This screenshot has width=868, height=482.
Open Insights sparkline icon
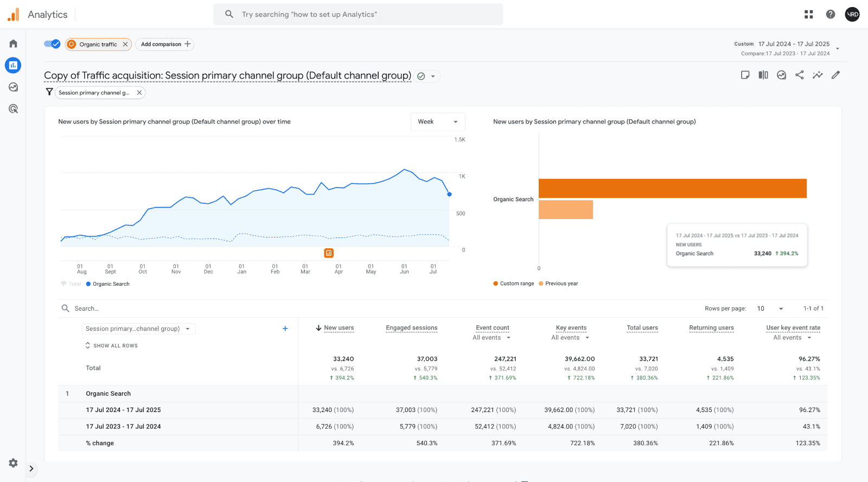click(818, 75)
